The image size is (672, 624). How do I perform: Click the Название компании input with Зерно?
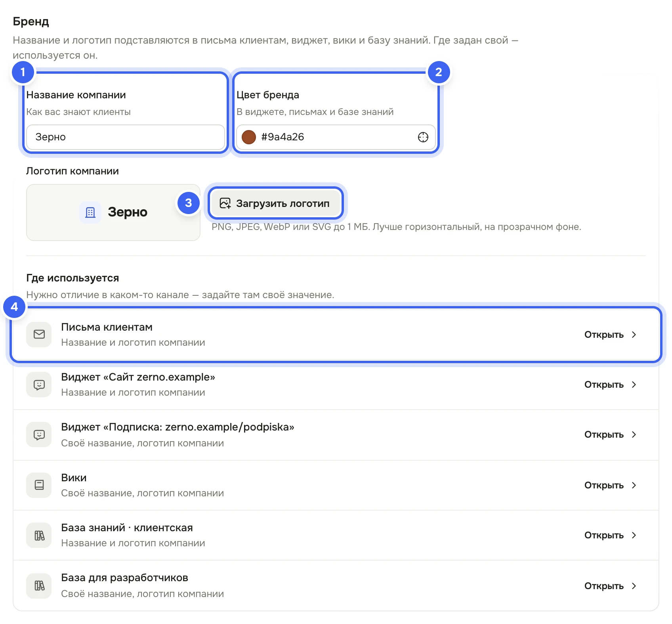point(126,137)
